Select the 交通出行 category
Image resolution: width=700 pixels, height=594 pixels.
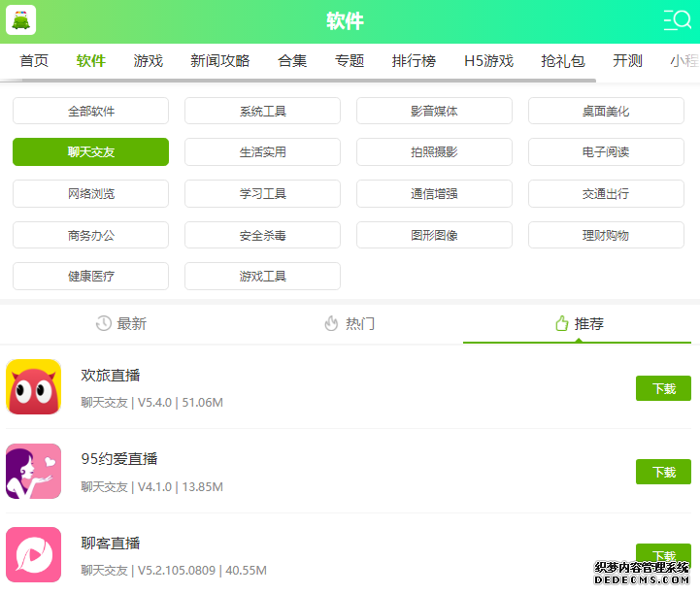(x=606, y=194)
